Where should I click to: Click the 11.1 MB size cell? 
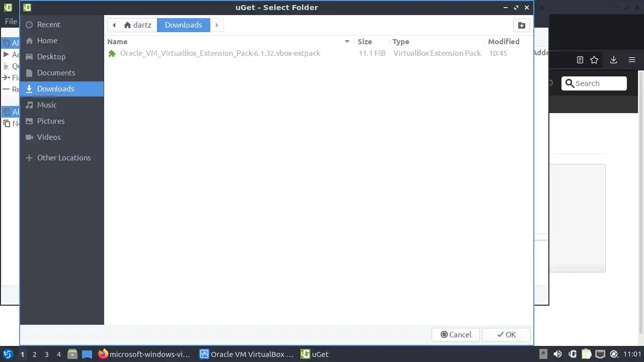(x=372, y=53)
